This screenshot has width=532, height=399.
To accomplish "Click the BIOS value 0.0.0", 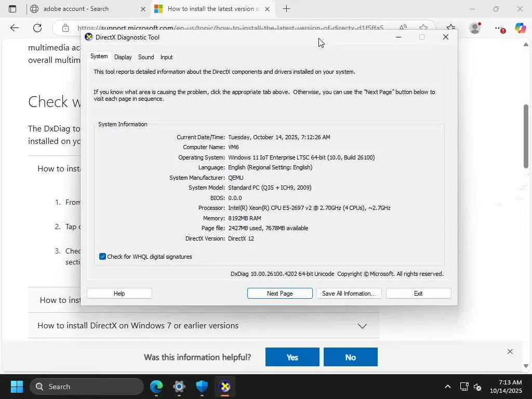I will click(x=235, y=198).
